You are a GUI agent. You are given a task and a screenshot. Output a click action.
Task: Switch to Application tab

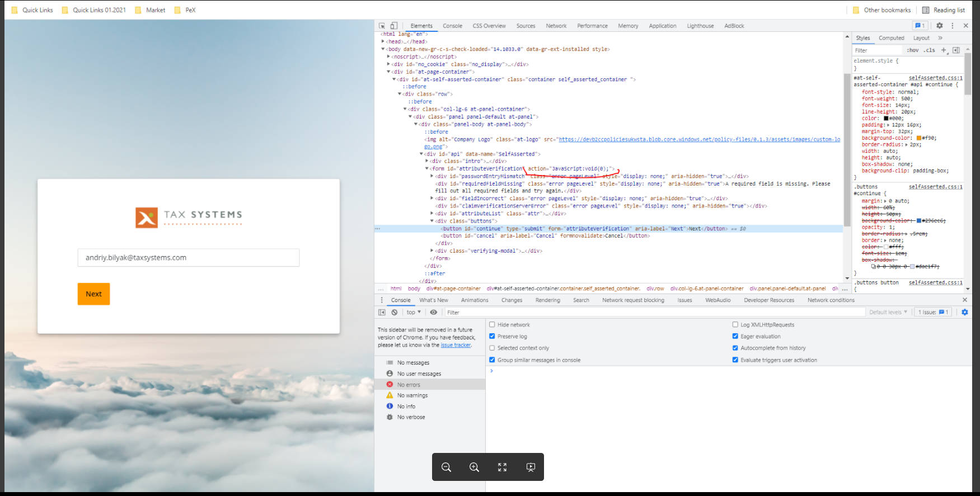point(663,26)
